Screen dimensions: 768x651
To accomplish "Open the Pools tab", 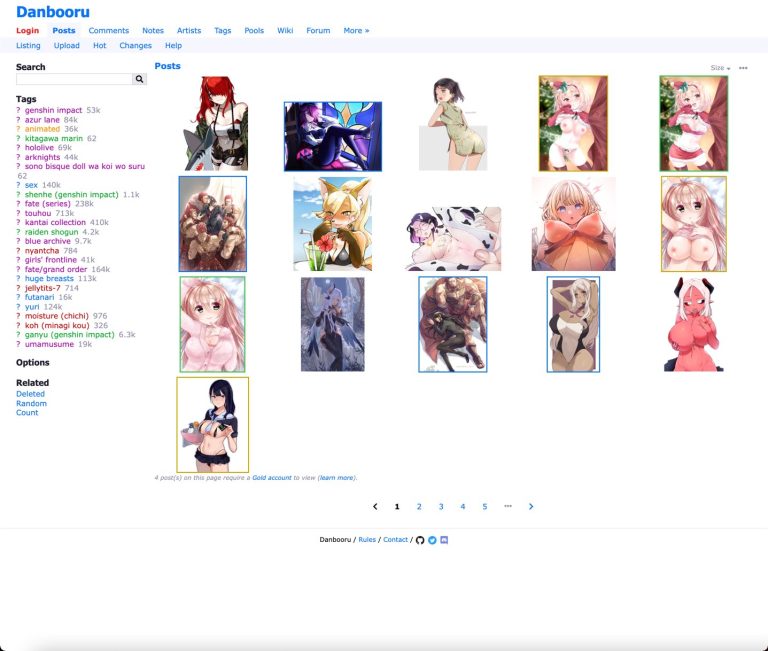I will click(254, 30).
